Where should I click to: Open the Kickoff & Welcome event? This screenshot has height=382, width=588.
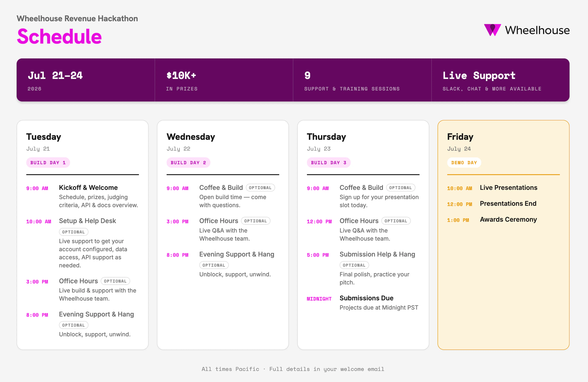click(x=88, y=188)
